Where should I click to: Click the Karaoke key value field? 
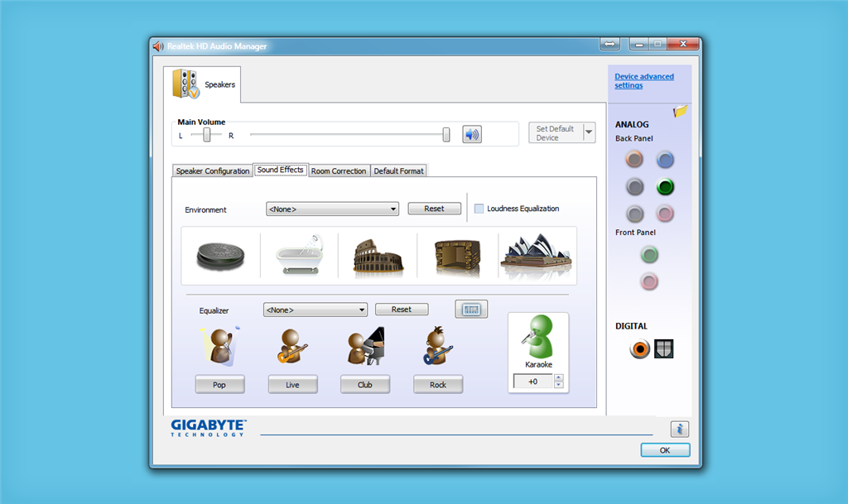click(533, 382)
